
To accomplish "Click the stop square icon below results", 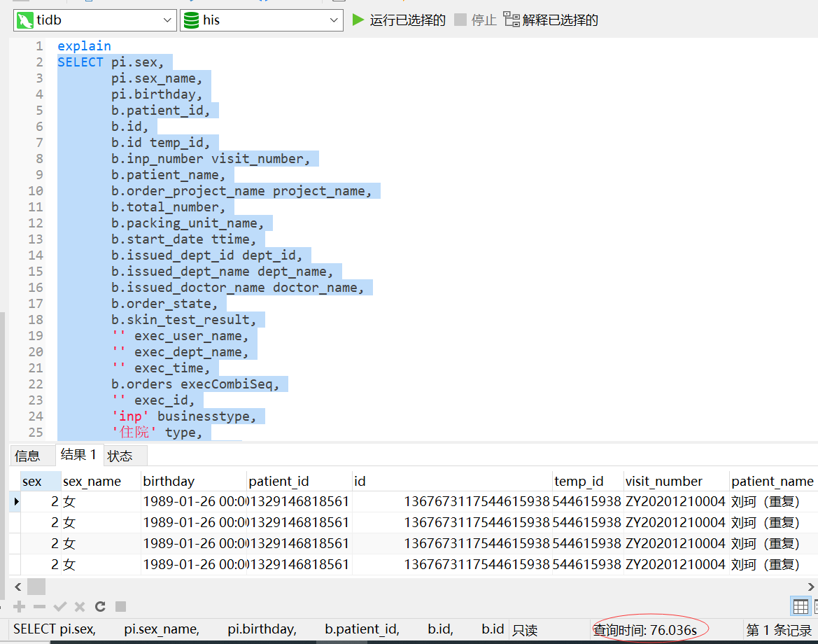I will [x=120, y=606].
